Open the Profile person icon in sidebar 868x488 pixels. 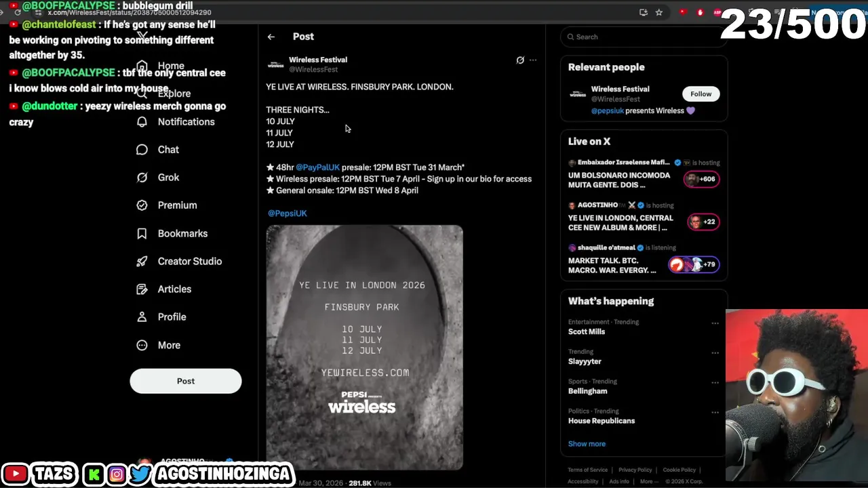click(x=142, y=317)
